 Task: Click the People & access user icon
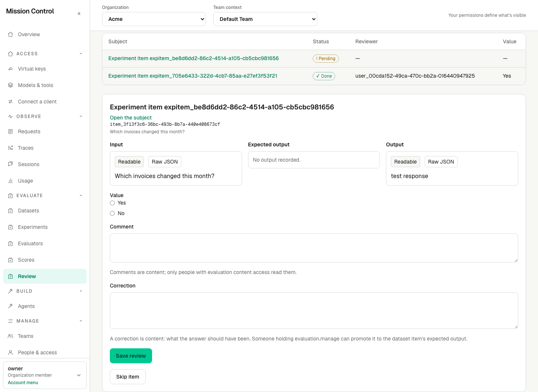tap(10, 352)
